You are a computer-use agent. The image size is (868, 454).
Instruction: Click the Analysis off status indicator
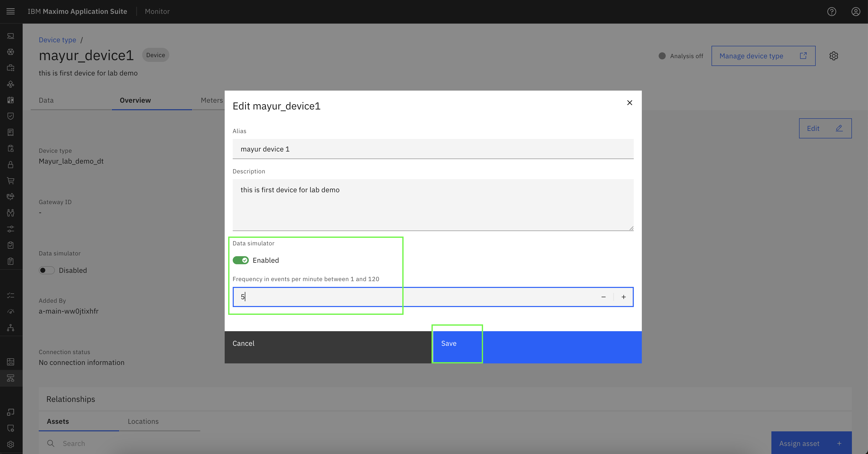pos(681,56)
